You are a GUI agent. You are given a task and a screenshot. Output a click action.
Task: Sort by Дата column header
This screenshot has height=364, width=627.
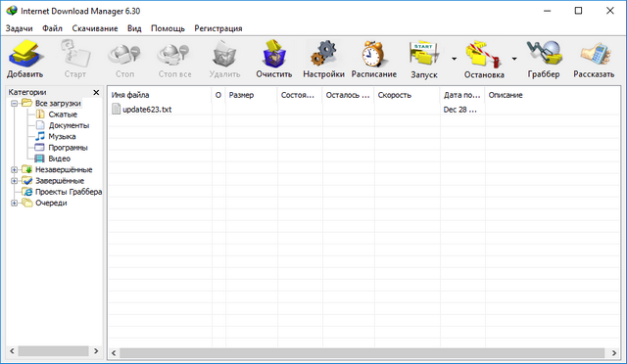tap(462, 95)
